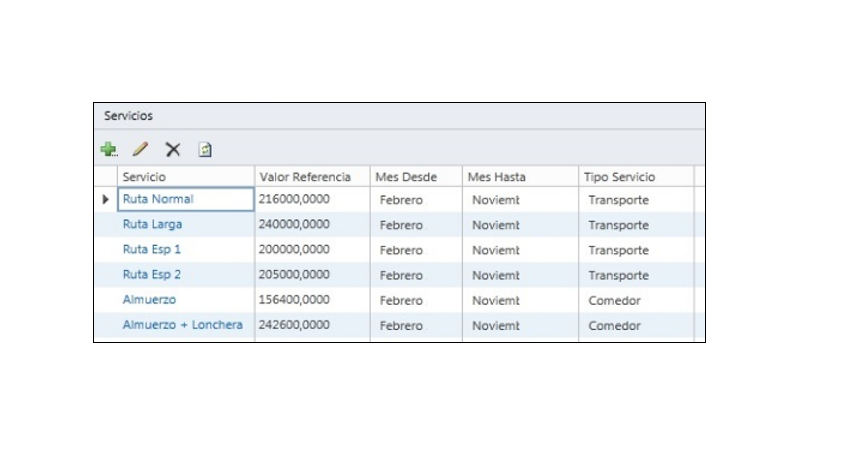Click the refresh document icon

(x=205, y=149)
